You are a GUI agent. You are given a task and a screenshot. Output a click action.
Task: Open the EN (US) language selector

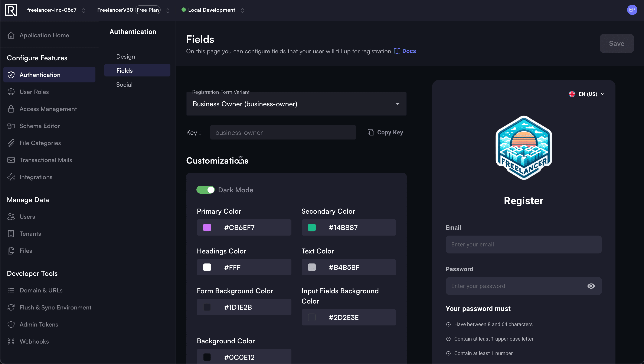point(587,94)
